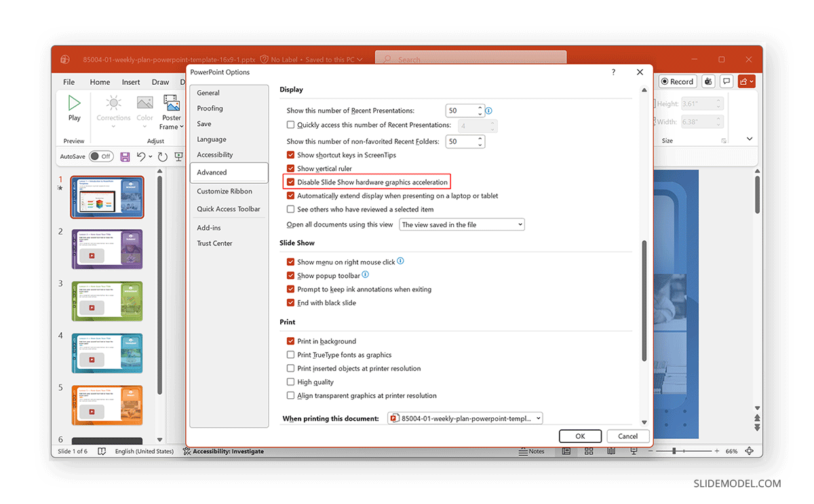Toggle the AutoSave switch on
This screenshot has width=814, height=504.
100,156
